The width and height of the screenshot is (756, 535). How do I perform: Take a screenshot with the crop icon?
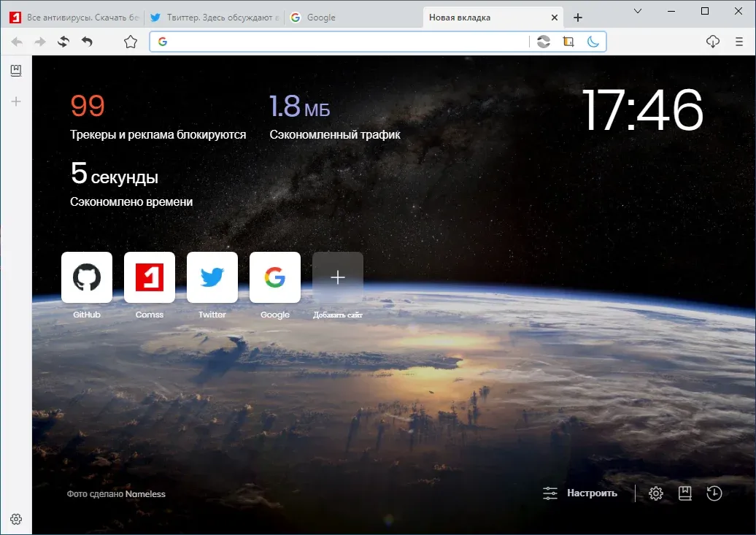tap(568, 42)
